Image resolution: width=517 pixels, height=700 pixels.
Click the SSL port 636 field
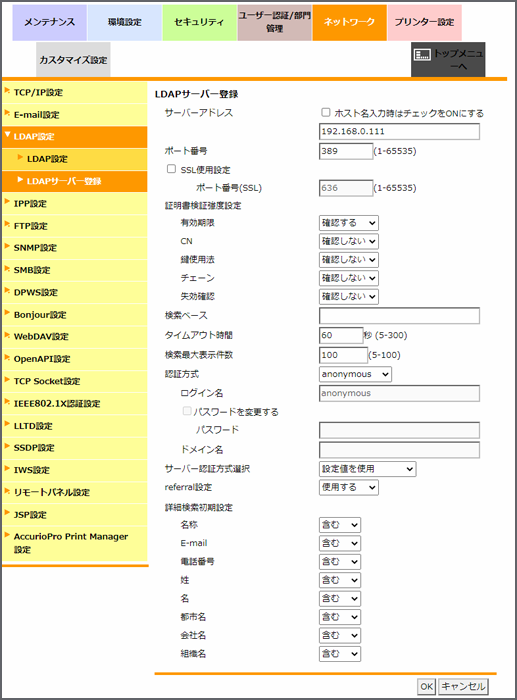click(x=346, y=188)
